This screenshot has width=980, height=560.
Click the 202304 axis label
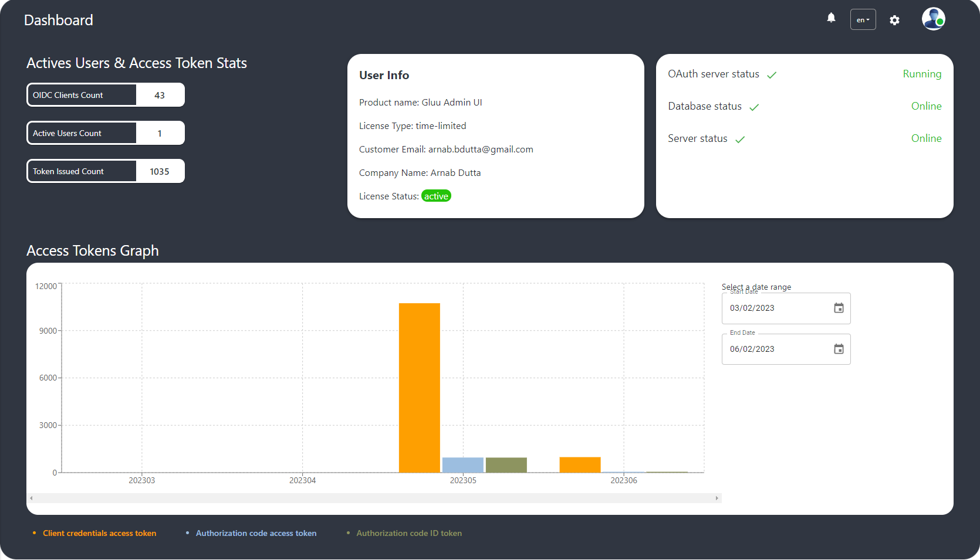pyautogui.click(x=302, y=480)
